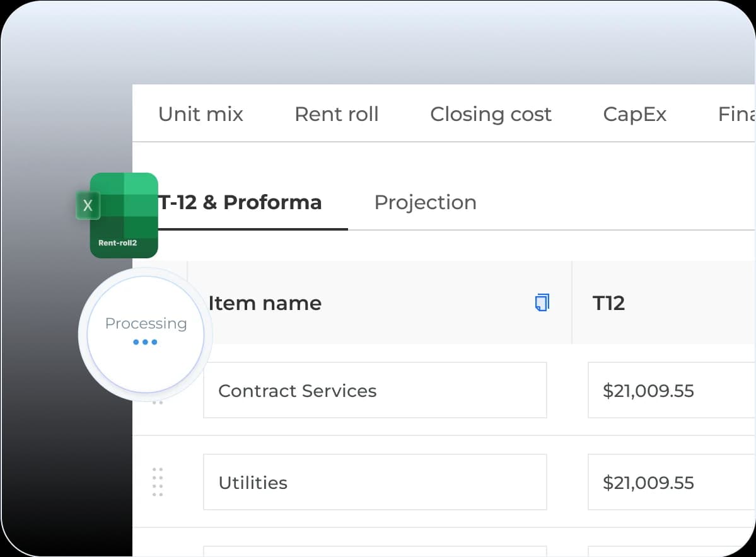The image size is (756, 557).
Task: Switch to the Projection sub-tab
Action: coord(425,202)
